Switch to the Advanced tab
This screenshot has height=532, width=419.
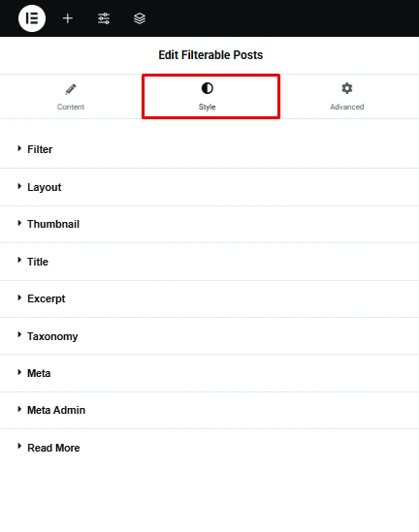click(x=346, y=97)
